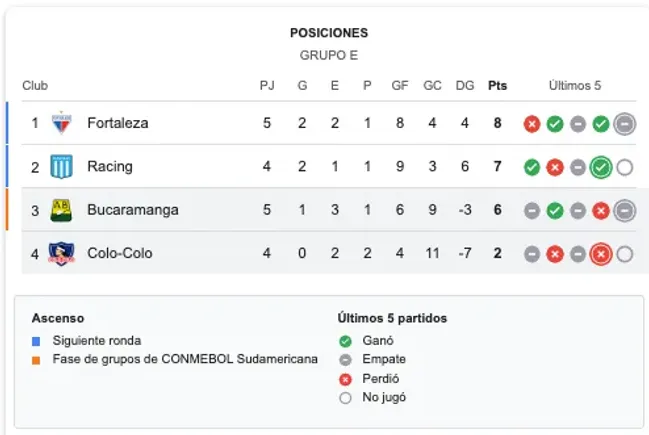Click Fortaleza's first red loss result icon

coord(532,124)
